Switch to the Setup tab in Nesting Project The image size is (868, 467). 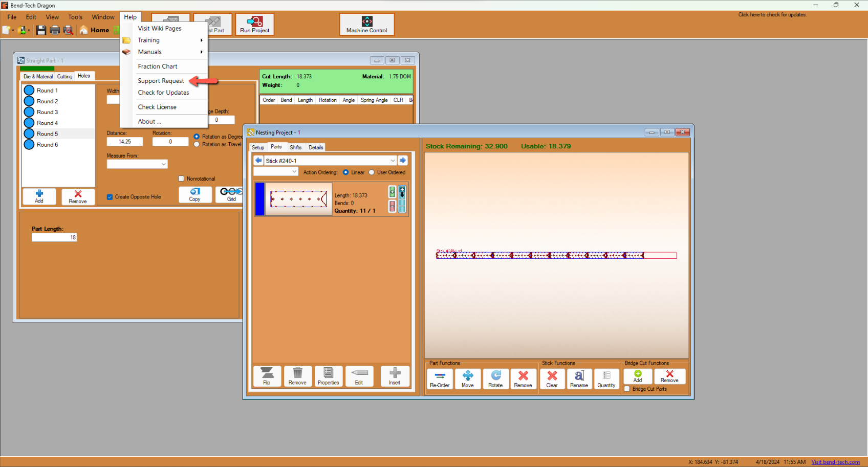[258, 147]
